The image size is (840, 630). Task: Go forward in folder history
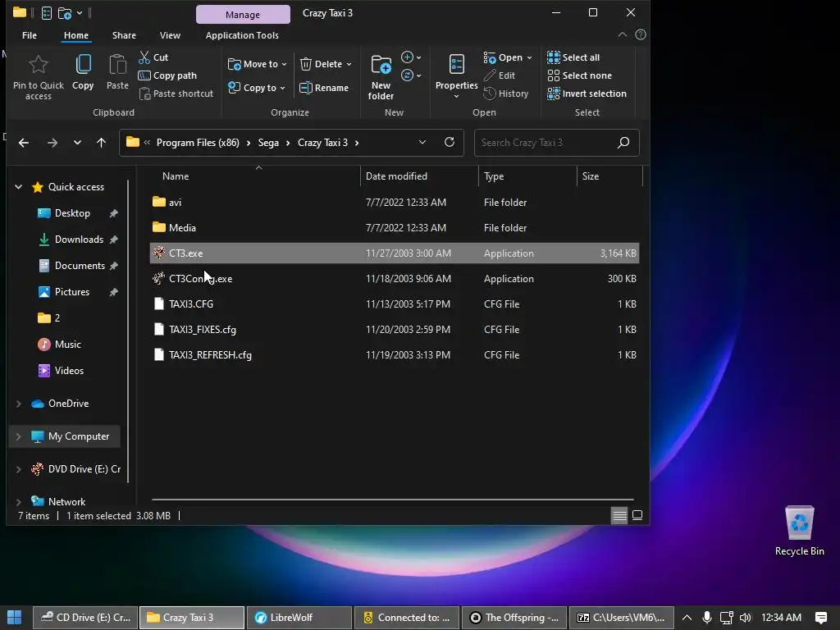[52, 143]
